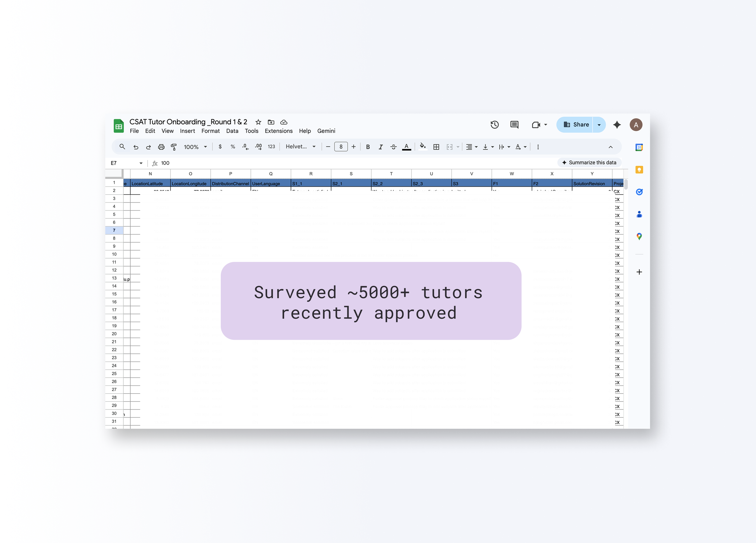Open Google Maps side panel icon
Screen dimensions: 756x543
[639, 237]
